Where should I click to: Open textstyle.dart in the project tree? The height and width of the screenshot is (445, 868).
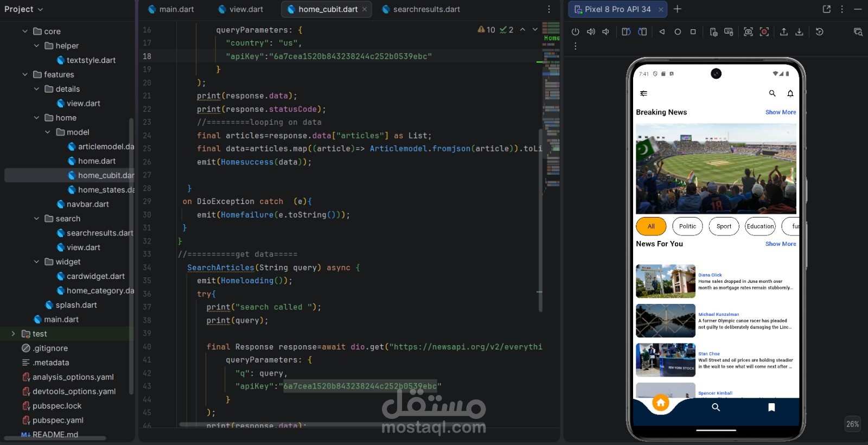coord(86,60)
